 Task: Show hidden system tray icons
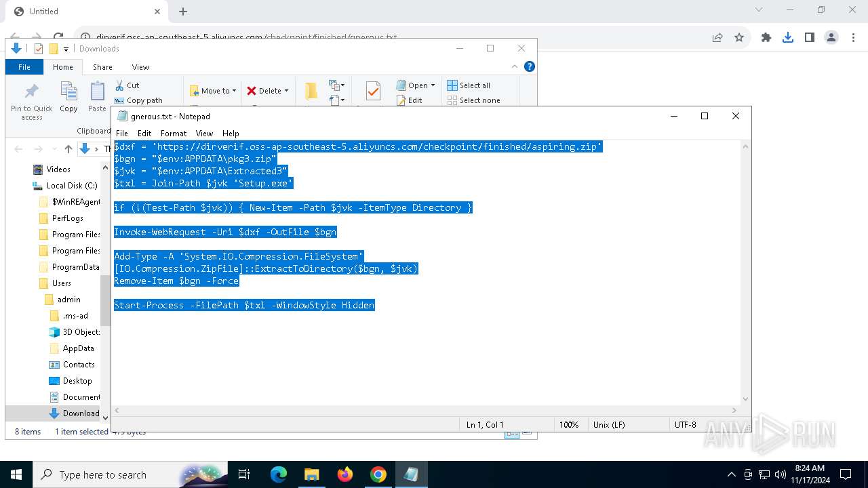pyautogui.click(x=731, y=474)
